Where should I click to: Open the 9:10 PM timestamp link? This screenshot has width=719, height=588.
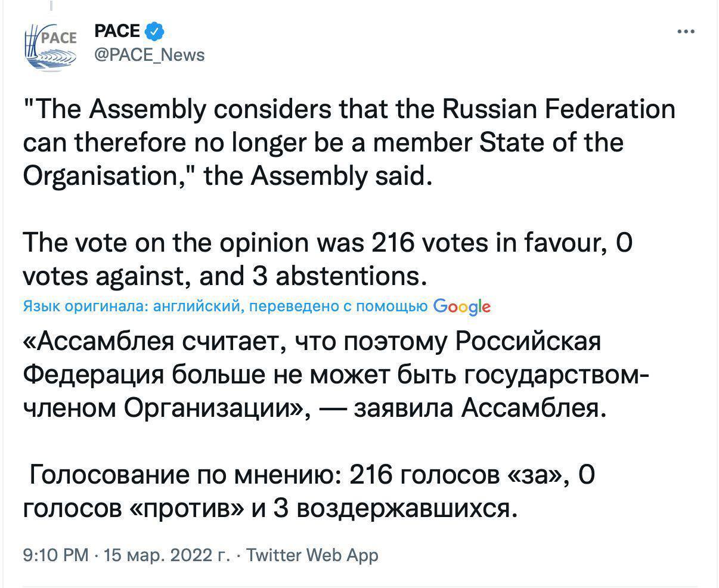point(55,555)
